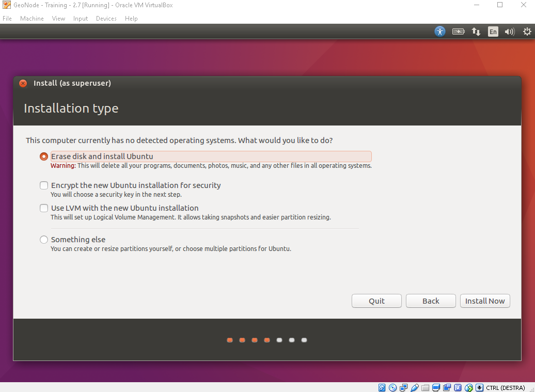The width and height of the screenshot is (535, 392).
Task: Open the Devices menu
Action: coord(106,19)
